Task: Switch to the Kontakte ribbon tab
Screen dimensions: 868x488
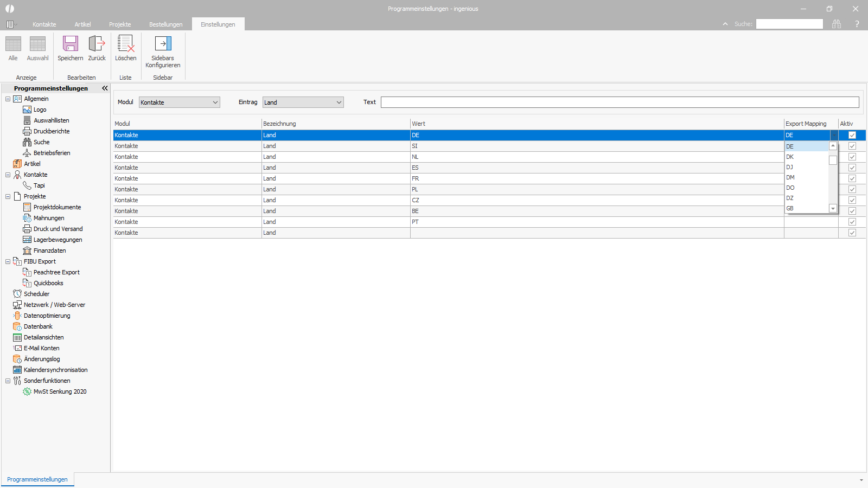Action: pos(44,24)
